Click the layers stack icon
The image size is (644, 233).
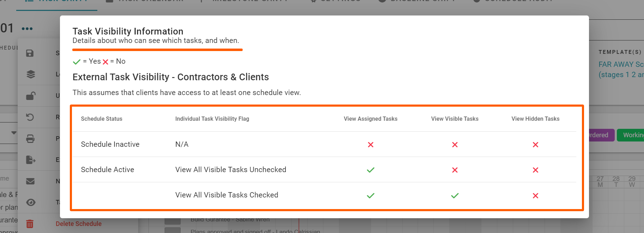31,74
